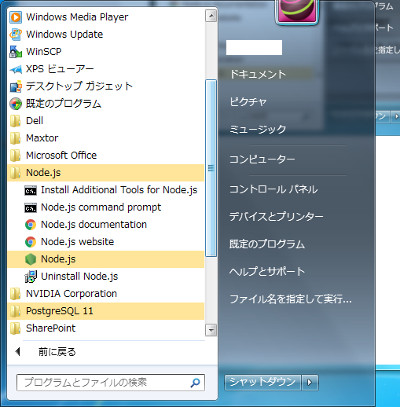Click the Windows Update icon

pos(15,34)
